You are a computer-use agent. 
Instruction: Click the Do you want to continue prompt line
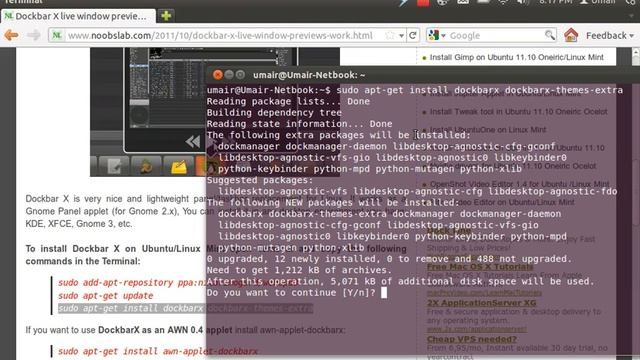[x=291, y=293]
